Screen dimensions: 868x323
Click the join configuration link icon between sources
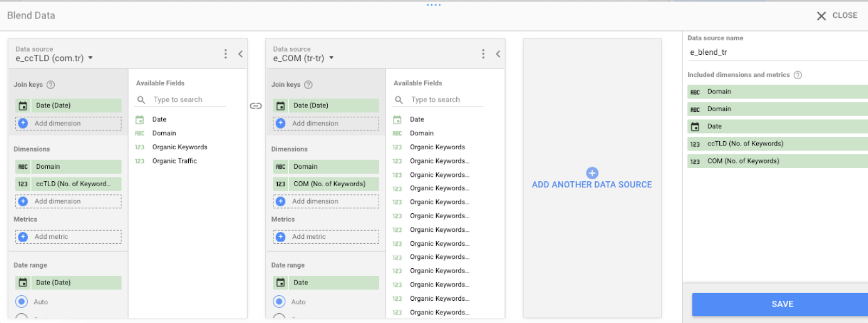256,106
